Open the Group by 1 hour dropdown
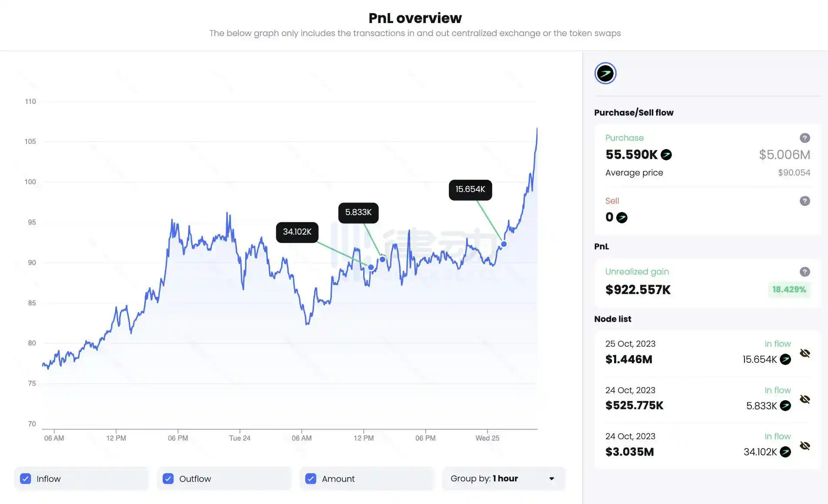This screenshot has width=828, height=504. (503, 478)
